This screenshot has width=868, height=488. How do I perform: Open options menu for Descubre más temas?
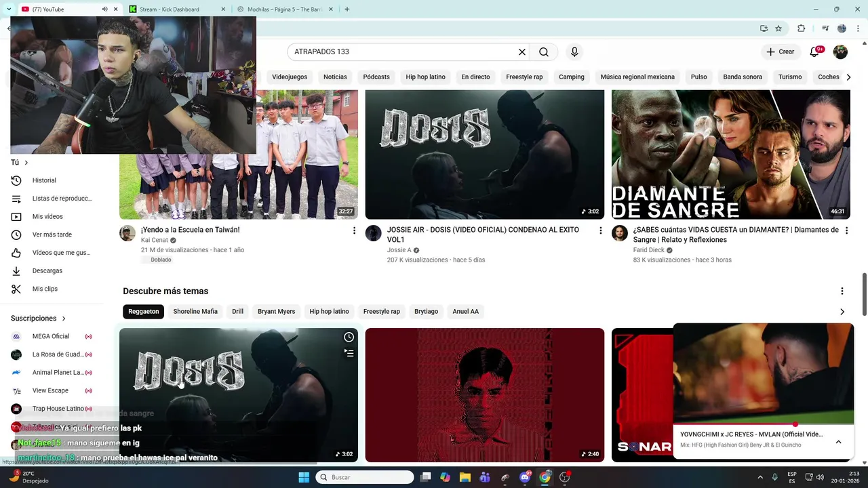[x=842, y=291]
